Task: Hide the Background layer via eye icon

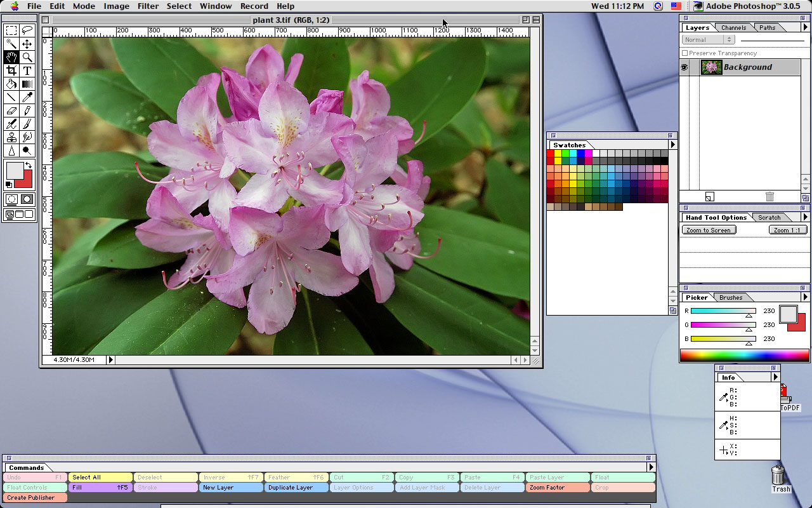Action: (684, 67)
